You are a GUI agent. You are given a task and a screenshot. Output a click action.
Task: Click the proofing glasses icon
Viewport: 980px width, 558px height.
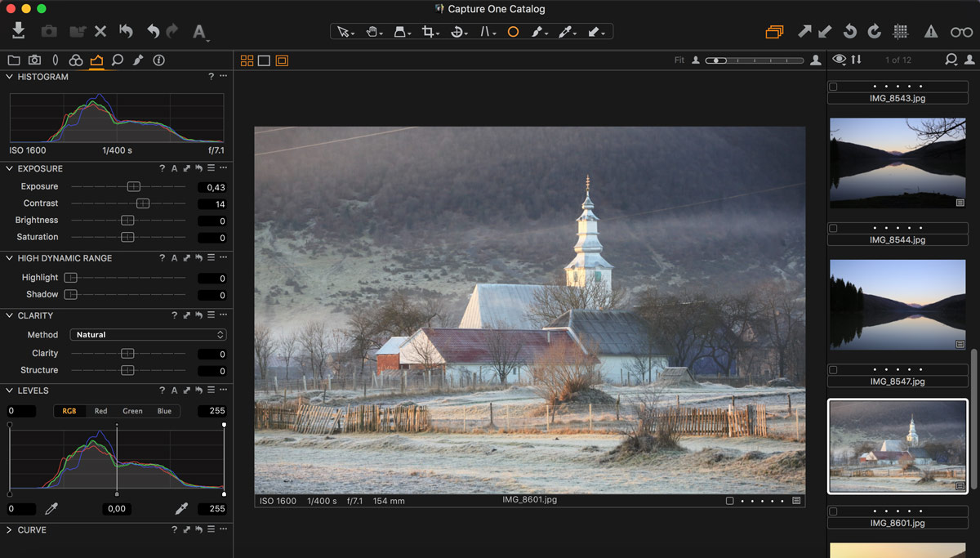(x=961, y=32)
